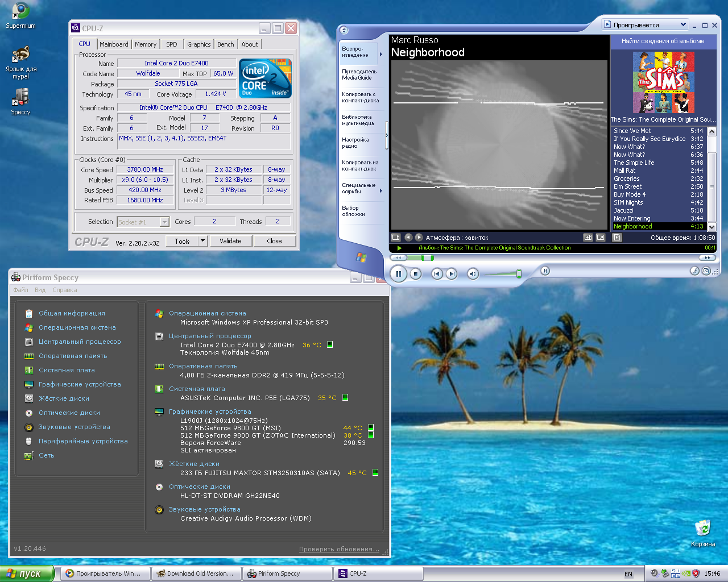Click the Close button in CPU-Z
Viewport: 728px width, 582px height.
pos(274,241)
